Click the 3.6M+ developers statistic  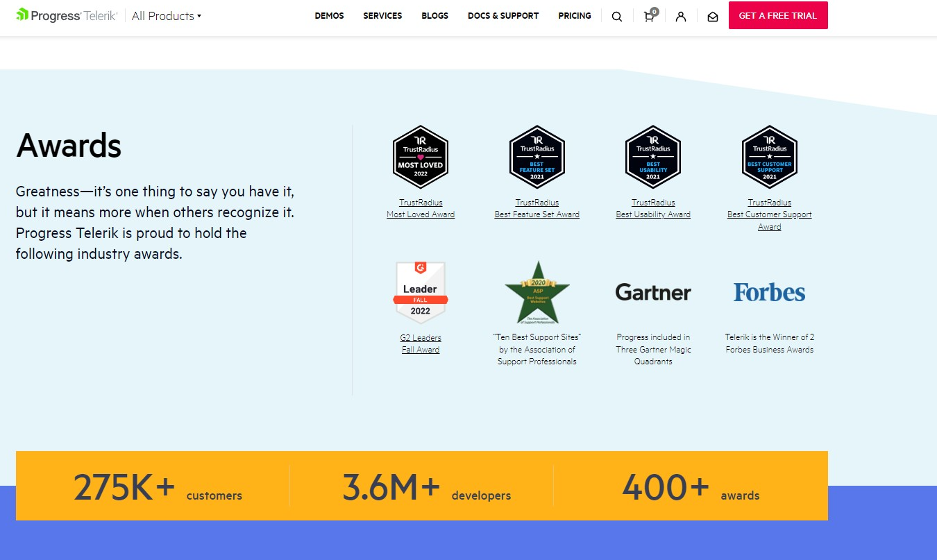point(426,486)
